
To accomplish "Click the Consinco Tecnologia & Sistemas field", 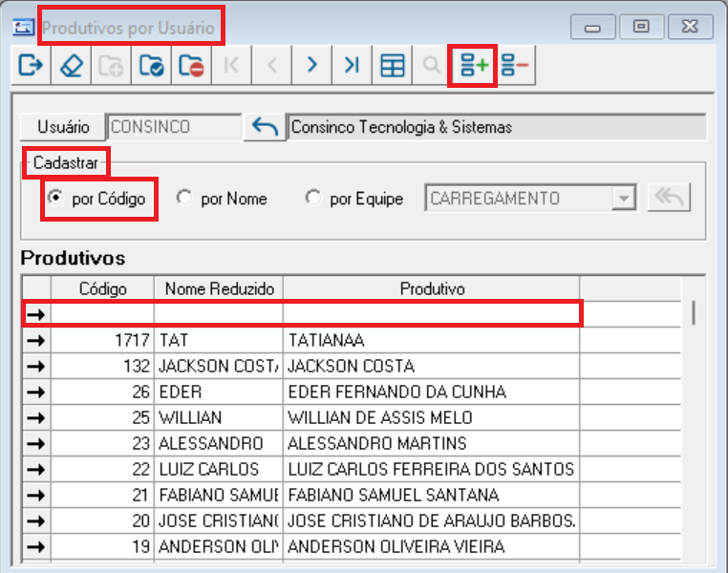I will (x=497, y=127).
